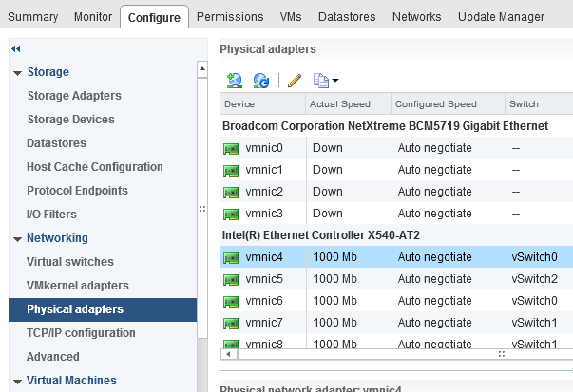The height and width of the screenshot is (392, 573).
Task: Open I/O Filters
Action: (x=51, y=215)
